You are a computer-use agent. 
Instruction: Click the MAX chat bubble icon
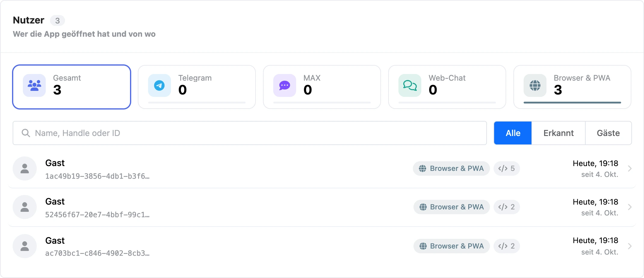pos(285,85)
